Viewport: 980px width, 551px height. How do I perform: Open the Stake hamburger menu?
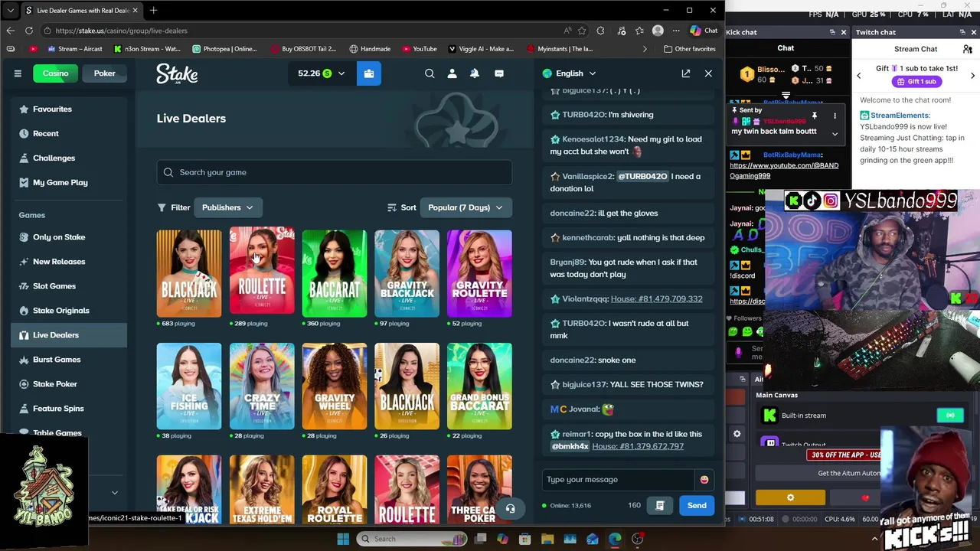click(x=18, y=73)
